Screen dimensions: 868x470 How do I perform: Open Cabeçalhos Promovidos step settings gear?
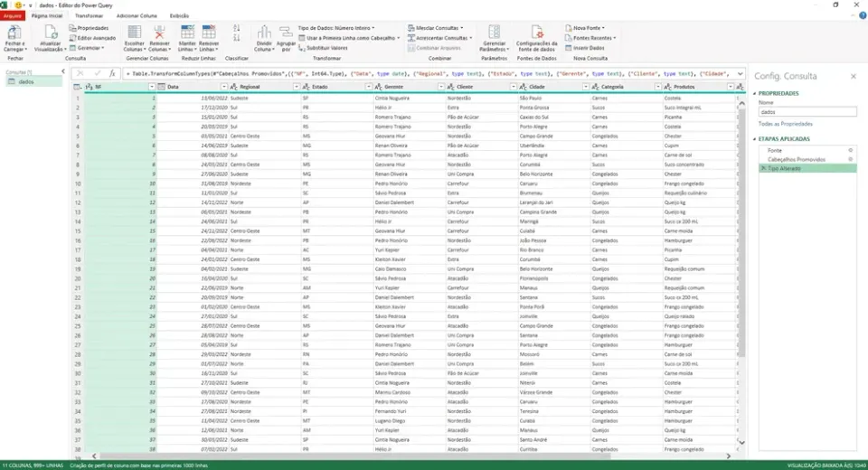(x=851, y=159)
